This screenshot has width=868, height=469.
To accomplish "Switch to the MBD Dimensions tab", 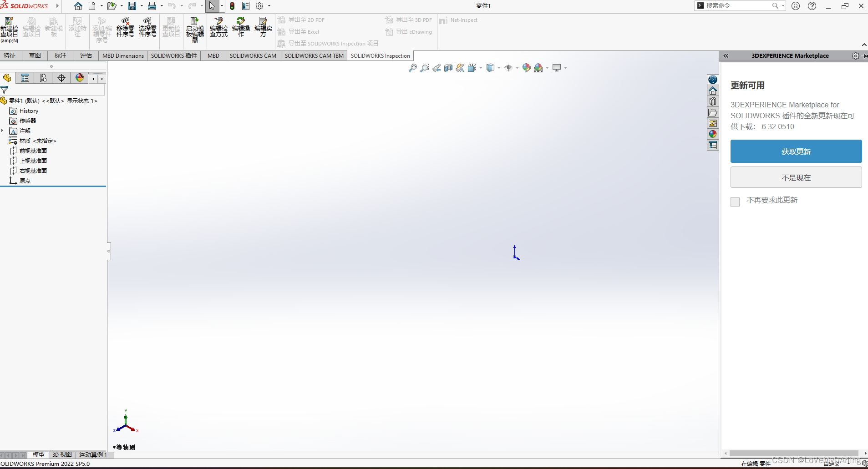I will pos(123,55).
